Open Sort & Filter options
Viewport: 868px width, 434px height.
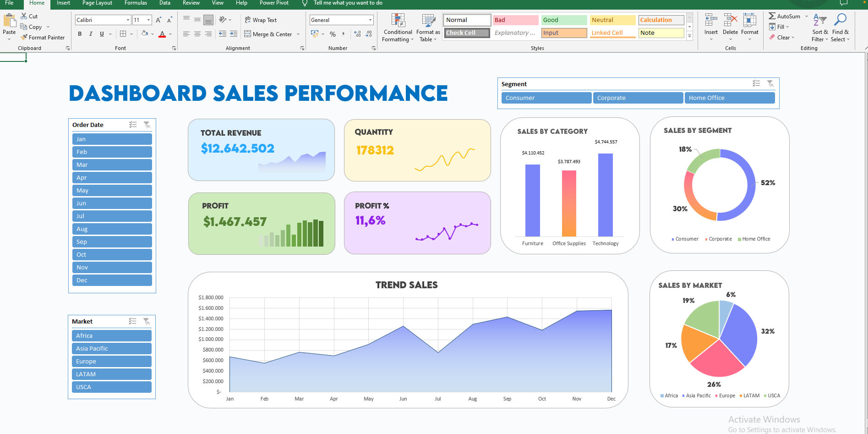click(819, 27)
